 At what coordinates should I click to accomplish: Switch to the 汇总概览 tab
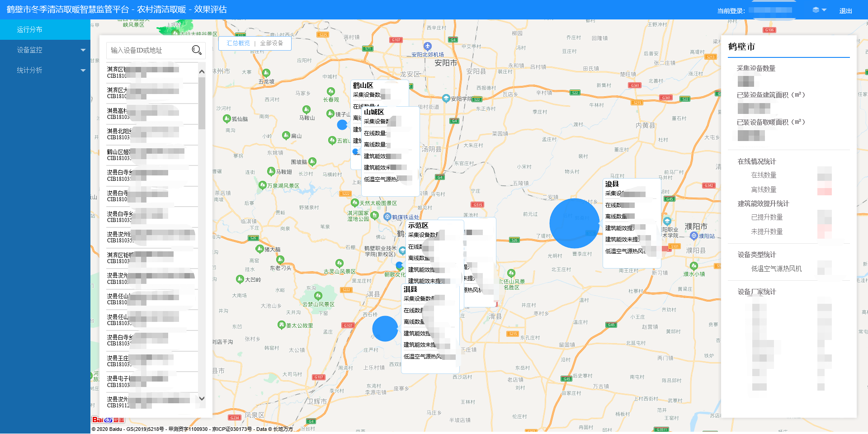pyautogui.click(x=238, y=43)
